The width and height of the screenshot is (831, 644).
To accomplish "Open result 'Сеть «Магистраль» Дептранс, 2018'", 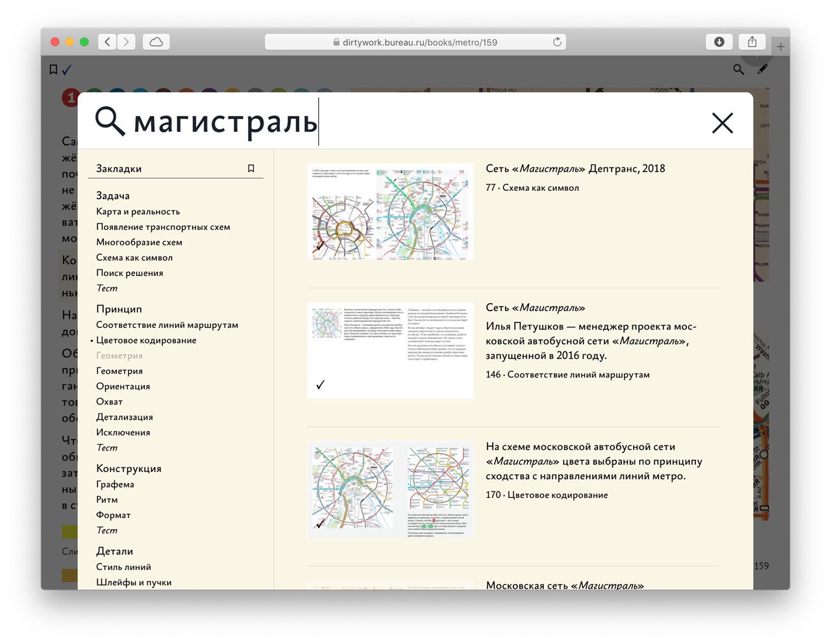I will tap(575, 169).
